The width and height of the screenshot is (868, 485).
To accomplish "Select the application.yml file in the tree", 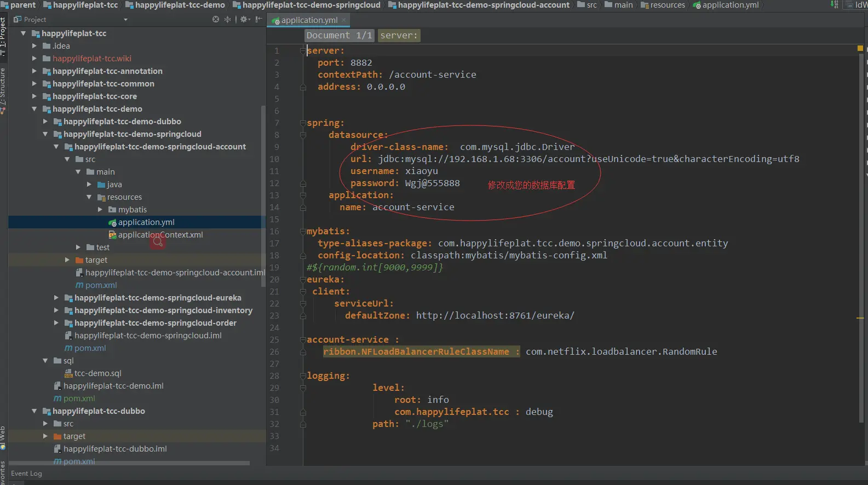I will click(x=146, y=222).
